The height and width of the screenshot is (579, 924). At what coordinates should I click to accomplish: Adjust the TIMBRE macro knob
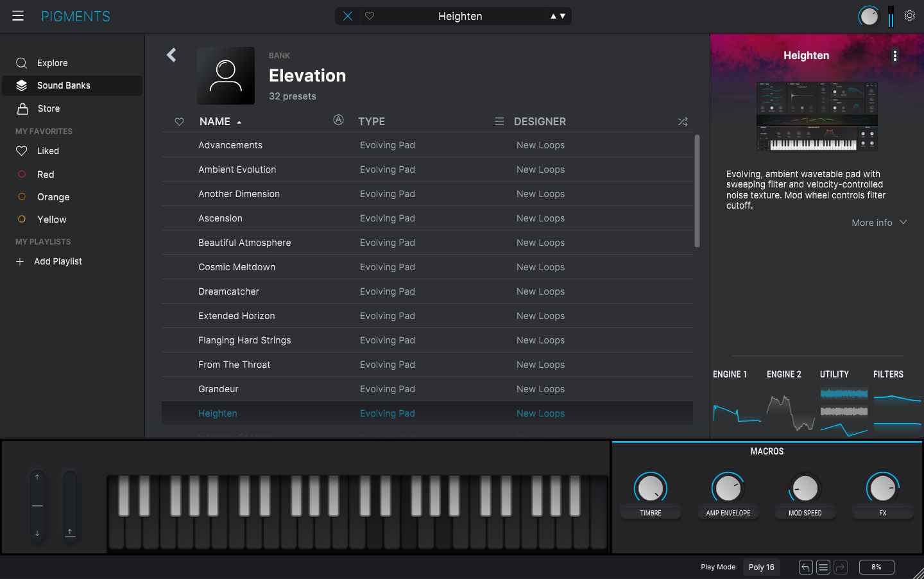tap(651, 488)
